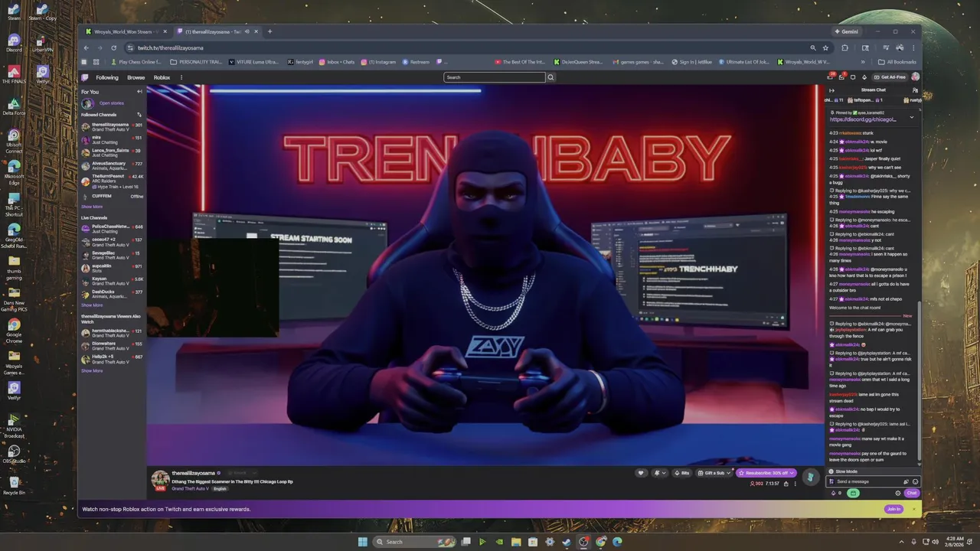980x551 pixels.
Task: Sort followed channels icon
Action: coord(139,115)
